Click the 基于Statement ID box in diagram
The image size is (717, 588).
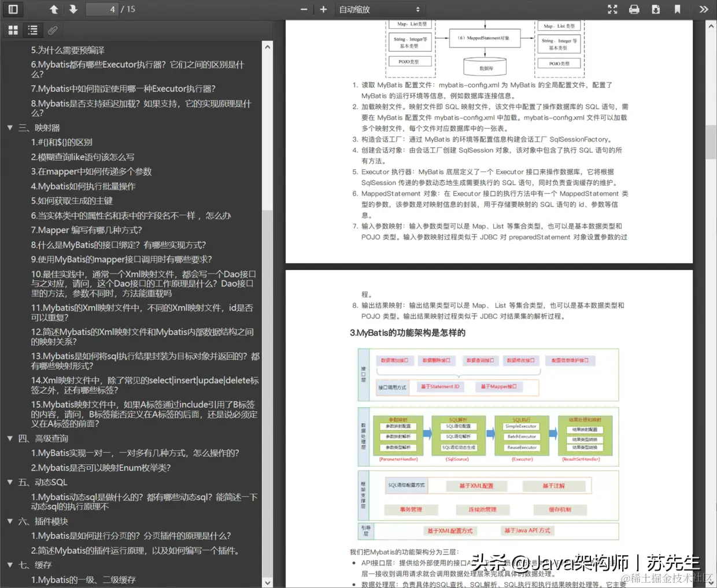pyautogui.click(x=441, y=387)
